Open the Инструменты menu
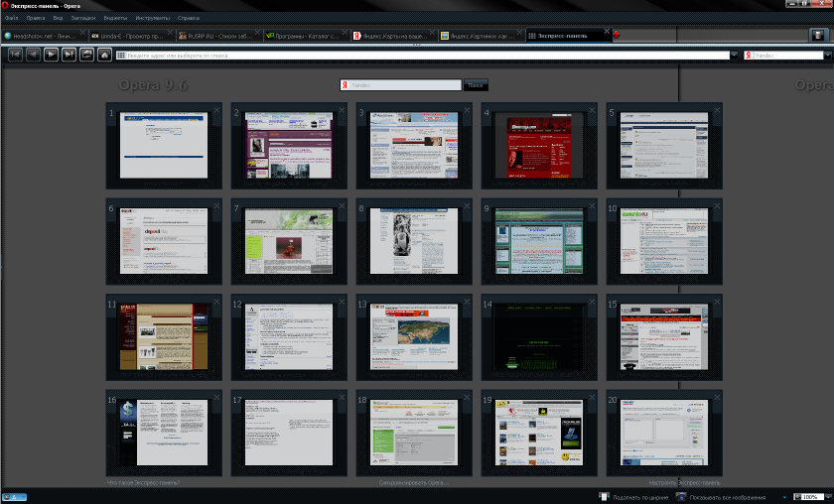 click(153, 18)
